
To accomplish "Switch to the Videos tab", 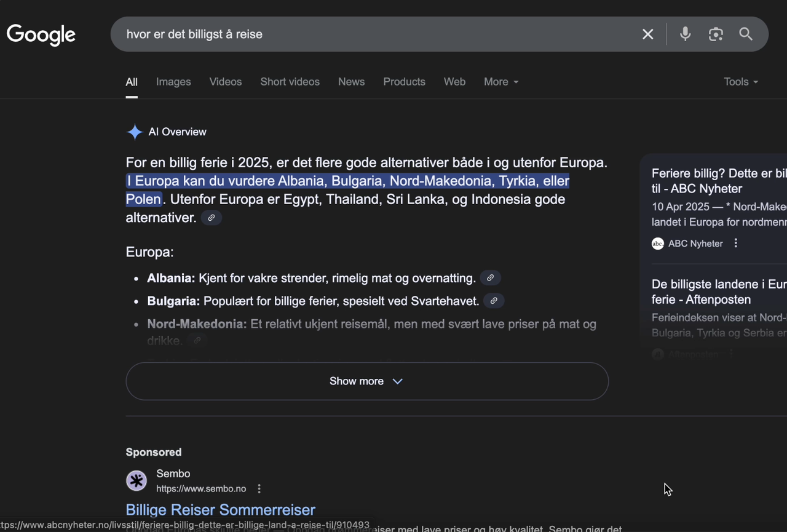I will 226,82.
